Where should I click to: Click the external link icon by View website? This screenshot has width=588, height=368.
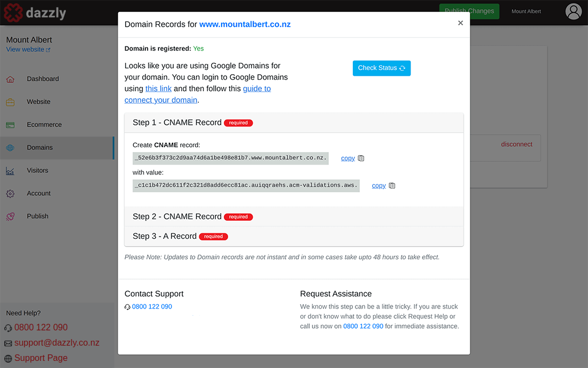click(48, 50)
